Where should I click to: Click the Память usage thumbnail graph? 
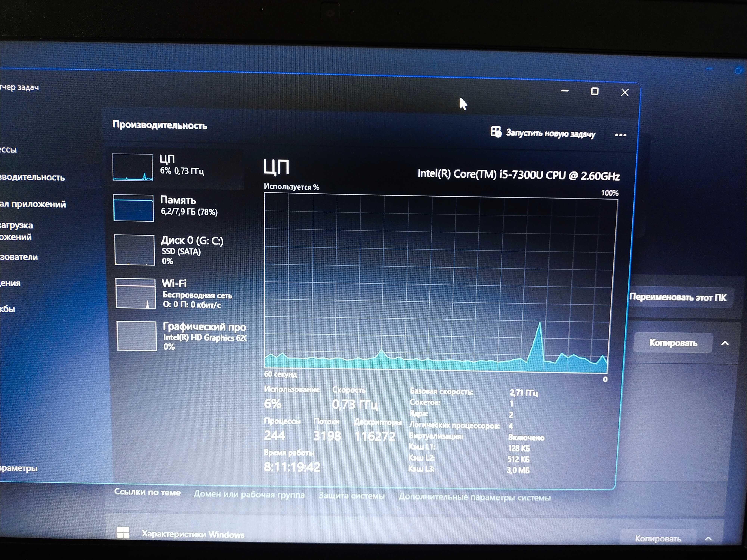pos(133,208)
